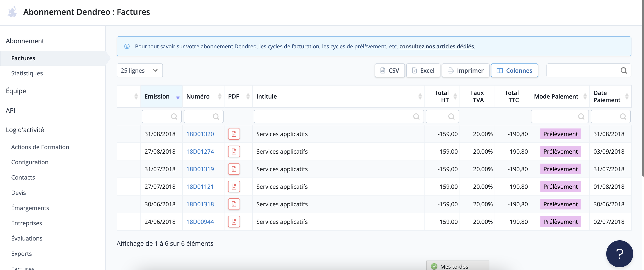Open invoice number 18D00944
644x270 pixels.
tap(200, 221)
